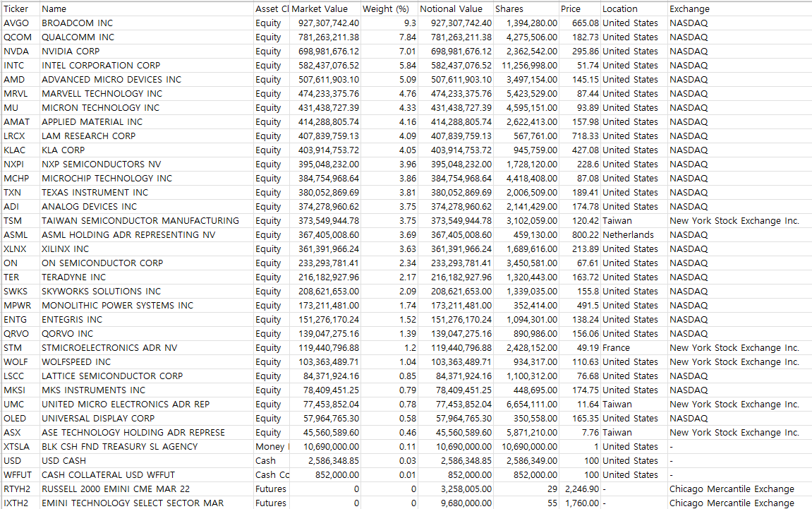Image resolution: width=812 pixels, height=509 pixels.
Task: Select STMICROELECTRONICS ADR NV cell
Action: (x=147, y=348)
